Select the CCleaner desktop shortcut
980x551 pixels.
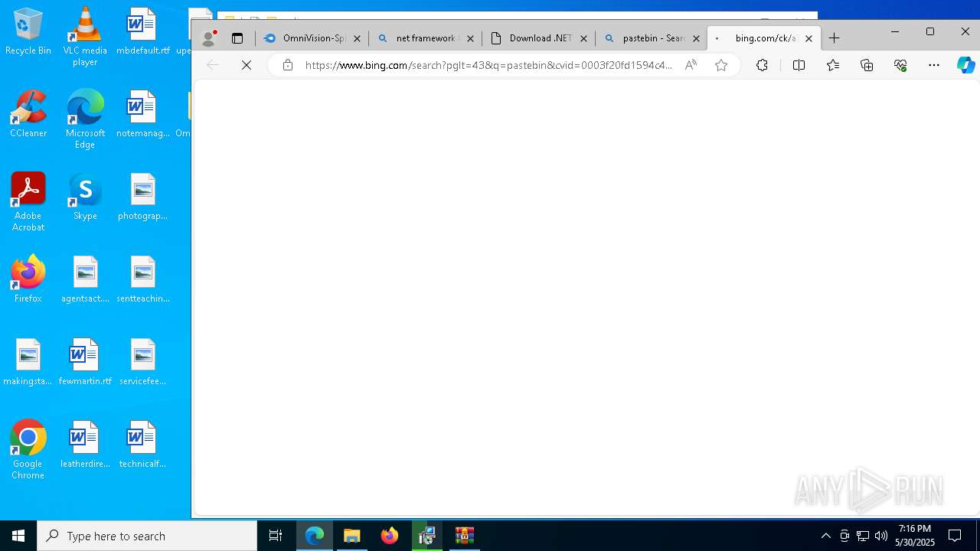pyautogui.click(x=28, y=114)
